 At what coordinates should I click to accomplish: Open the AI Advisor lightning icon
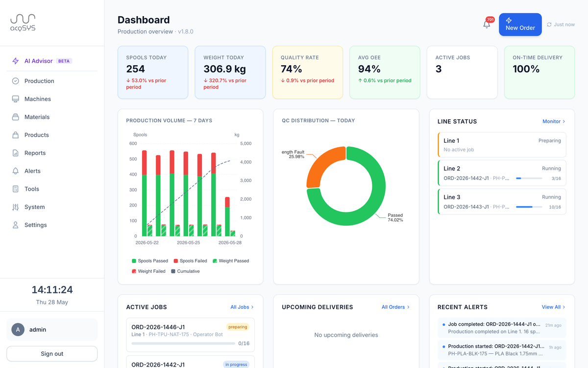coord(16,61)
